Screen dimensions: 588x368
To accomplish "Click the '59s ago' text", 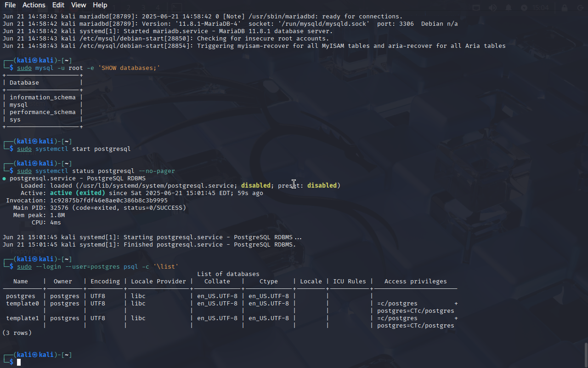I will point(250,193).
